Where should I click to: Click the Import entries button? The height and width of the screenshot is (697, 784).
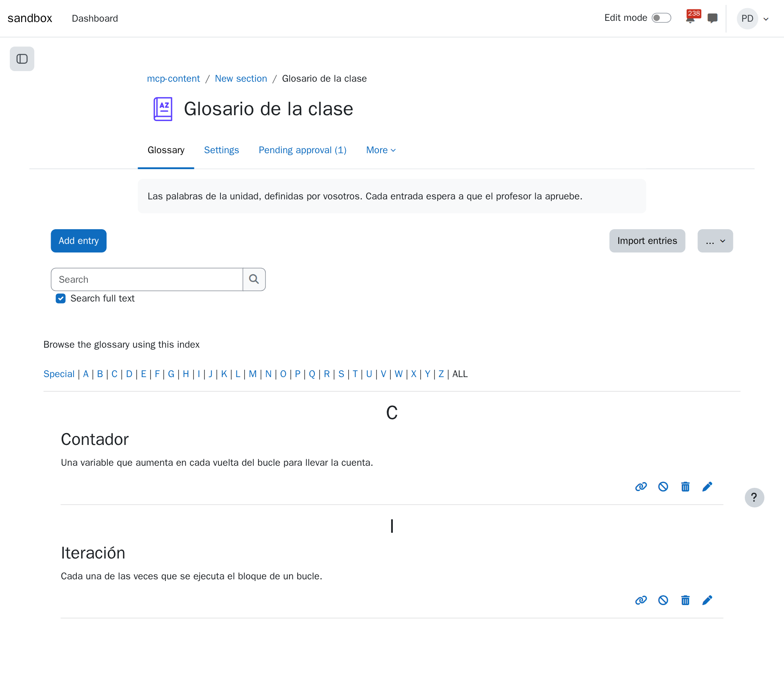pyautogui.click(x=647, y=241)
